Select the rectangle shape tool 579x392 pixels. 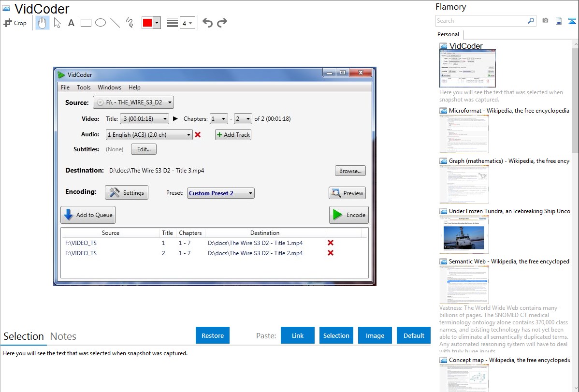pos(86,23)
